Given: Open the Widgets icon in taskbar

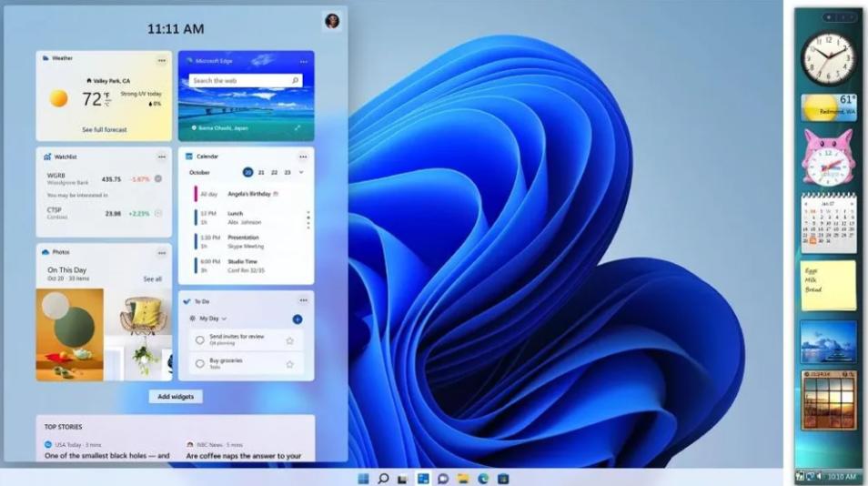Looking at the screenshot, I should (423, 478).
